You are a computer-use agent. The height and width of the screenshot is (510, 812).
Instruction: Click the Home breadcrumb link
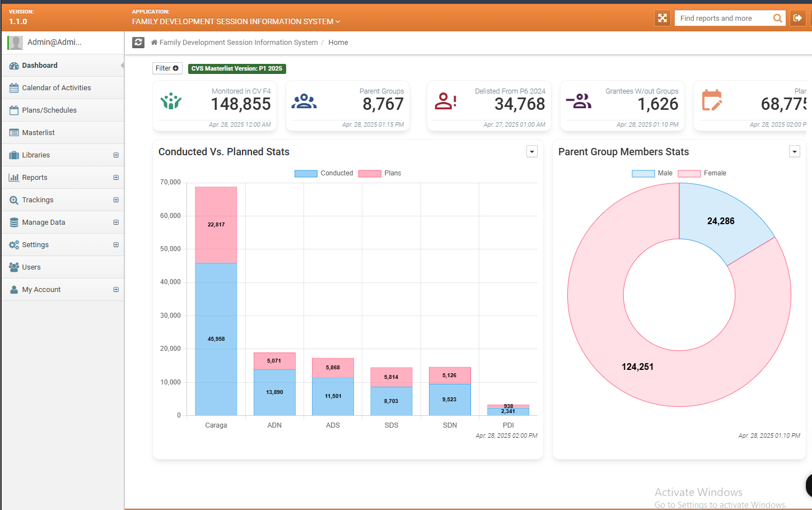[x=338, y=43]
